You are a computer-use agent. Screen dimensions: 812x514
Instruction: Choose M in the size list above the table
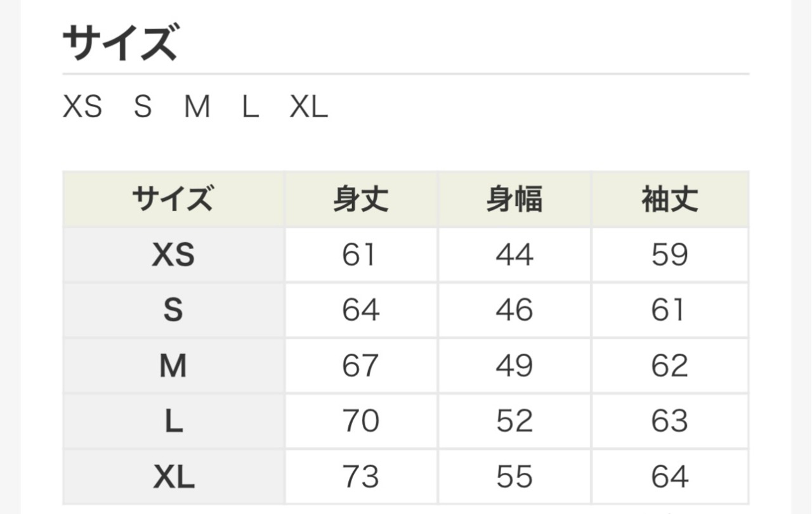[x=197, y=108]
